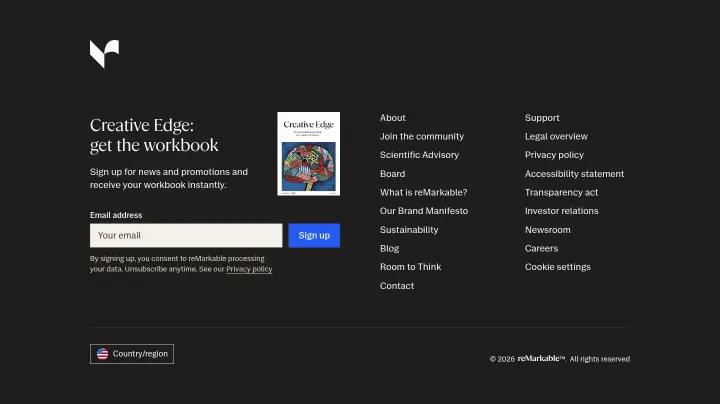Open the Accessibility statement

(x=574, y=174)
